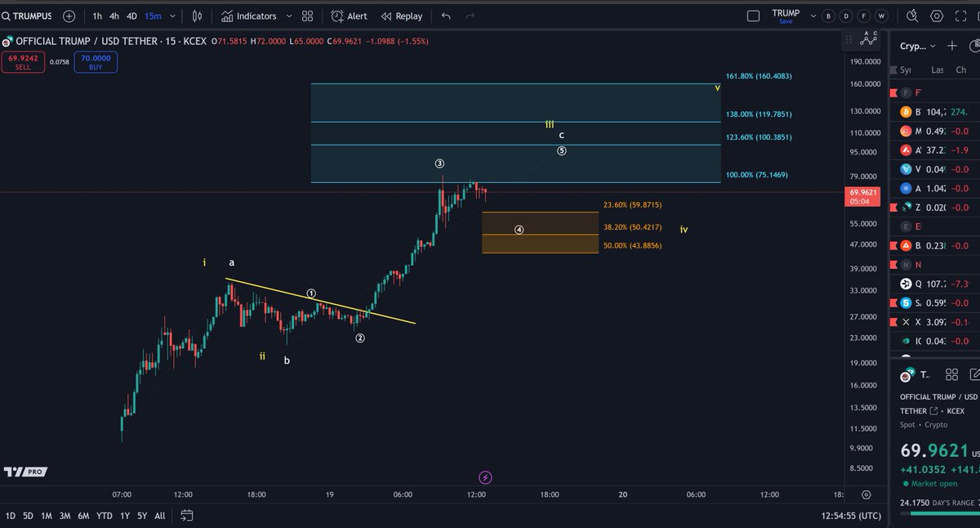Image resolution: width=980 pixels, height=528 pixels.
Task: Open details panel grid icon beside symbol
Action: pos(951,374)
